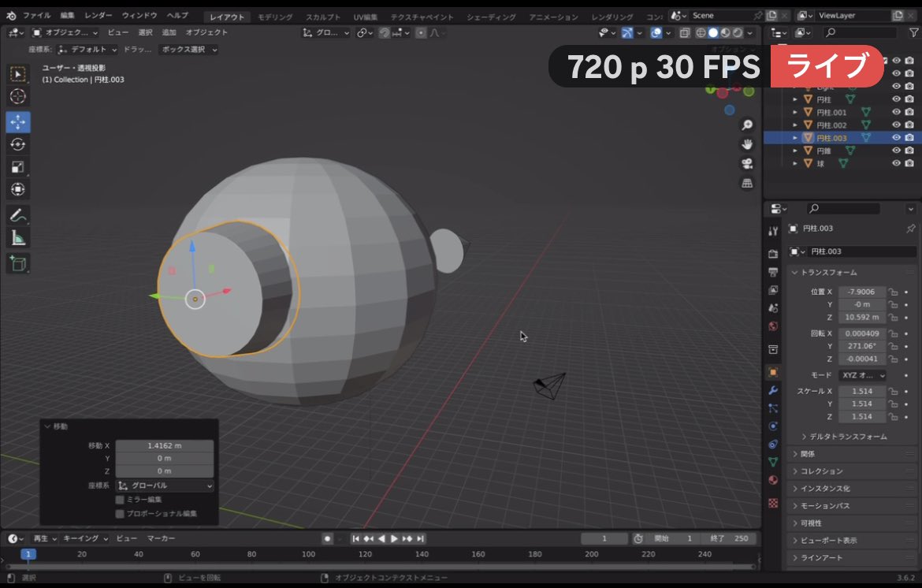Click frame 1 playhead marker on timeline

coord(28,554)
